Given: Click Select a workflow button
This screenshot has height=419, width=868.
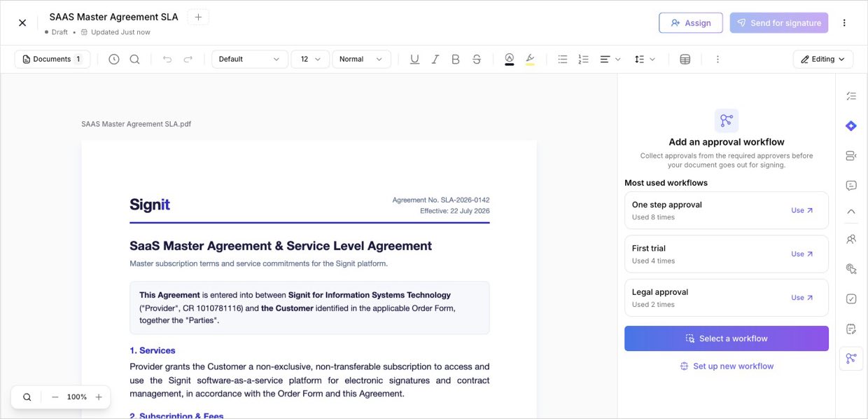Looking at the screenshot, I should coord(727,338).
